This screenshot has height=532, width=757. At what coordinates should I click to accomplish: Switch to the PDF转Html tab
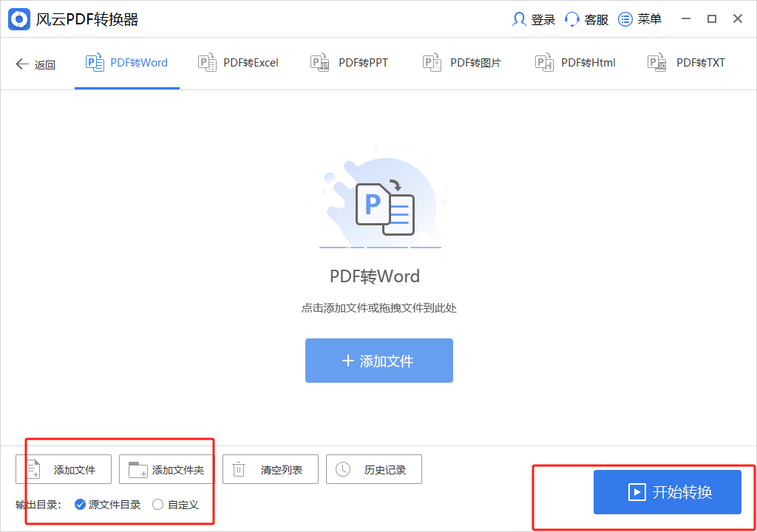(x=575, y=63)
